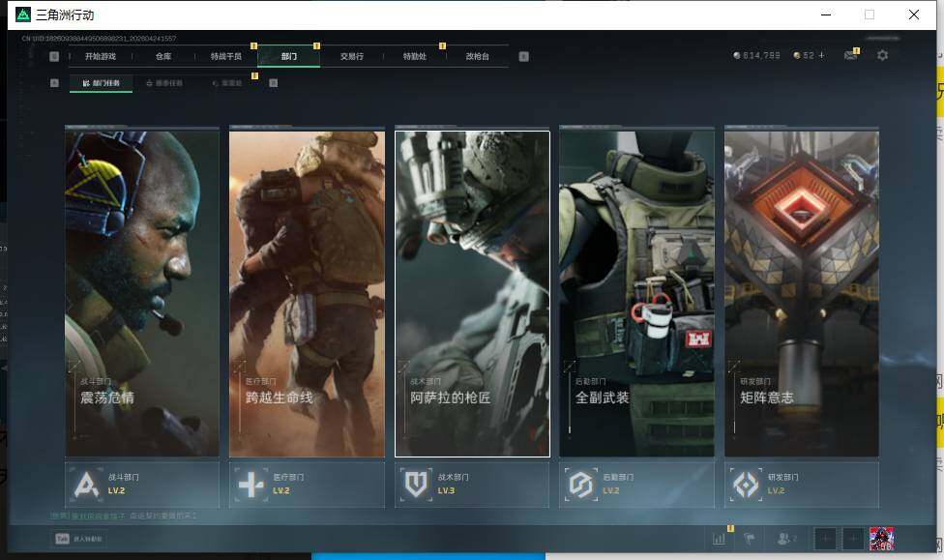Viewport: 944px width, 560px height.
Task: Select the 阿萨拉的枪匠 mission card
Action: pos(472,294)
